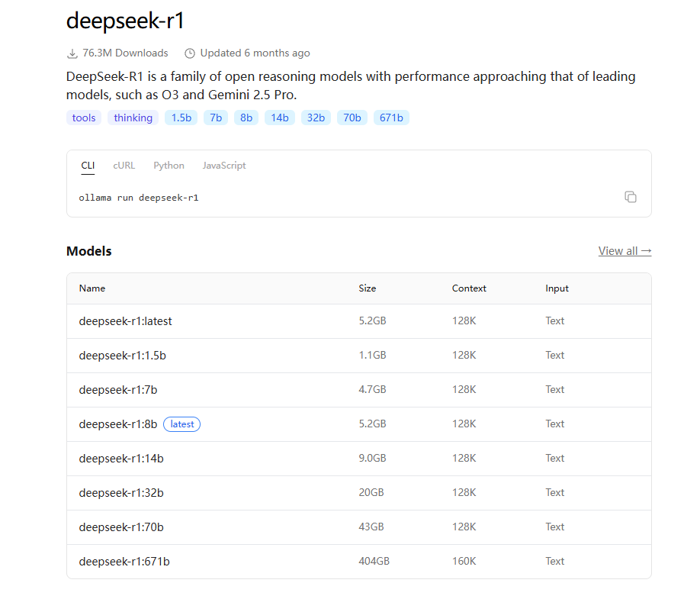The height and width of the screenshot is (612, 700).
Task: Click the Text input cell of deepseek-r1:671b
Action: point(555,562)
